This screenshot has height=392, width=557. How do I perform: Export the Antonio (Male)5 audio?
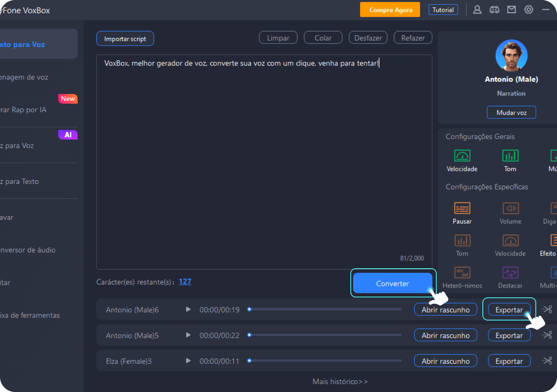tap(509, 335)
